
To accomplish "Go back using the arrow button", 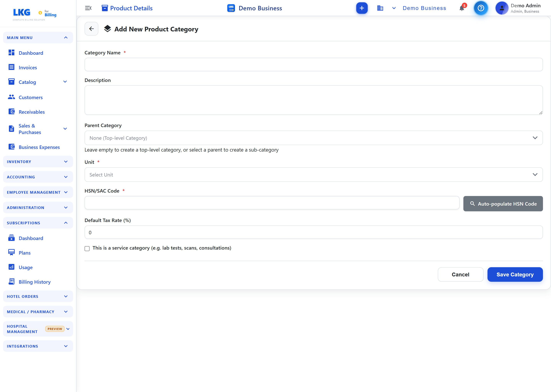I will [91, 29].
